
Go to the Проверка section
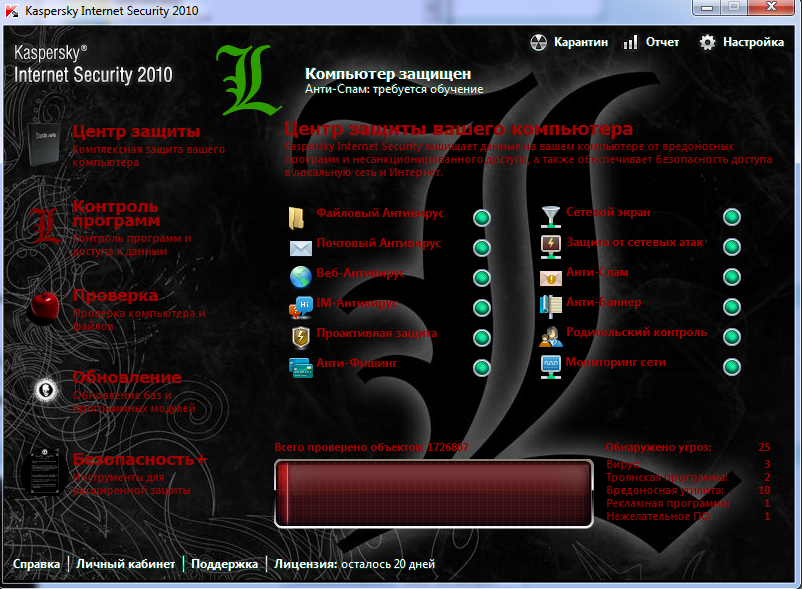(x=115, y=296)
